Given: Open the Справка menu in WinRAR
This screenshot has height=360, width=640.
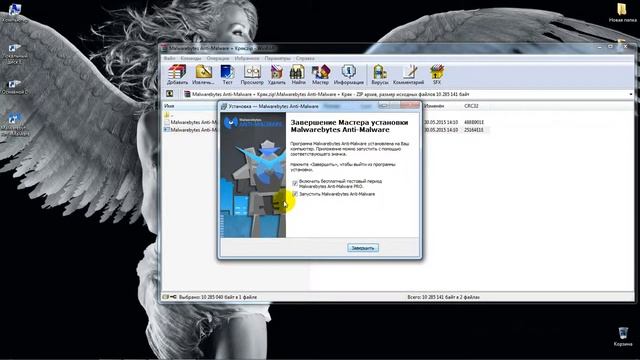Looking at the screenshot, I should [x=305, y=58].
